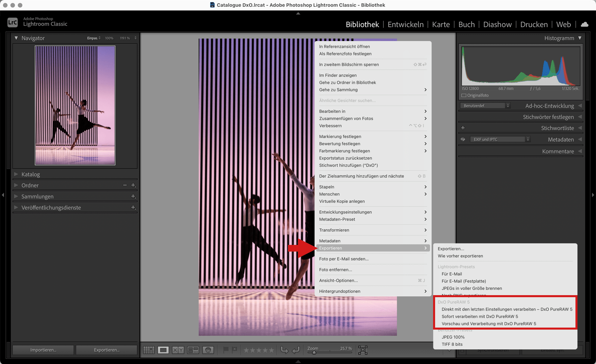
Task: Switch to Drucken module
Action: pos(534,24)
